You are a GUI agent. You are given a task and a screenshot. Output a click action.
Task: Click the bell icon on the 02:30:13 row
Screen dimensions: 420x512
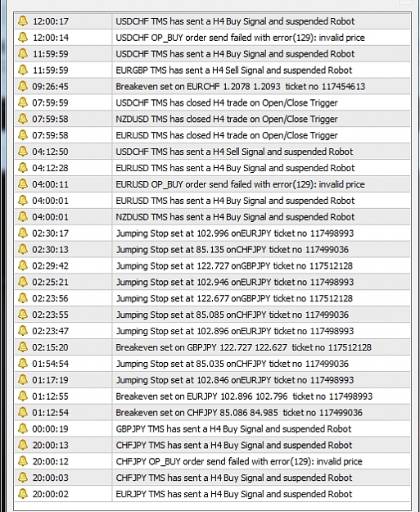click(x=23, y=250)
